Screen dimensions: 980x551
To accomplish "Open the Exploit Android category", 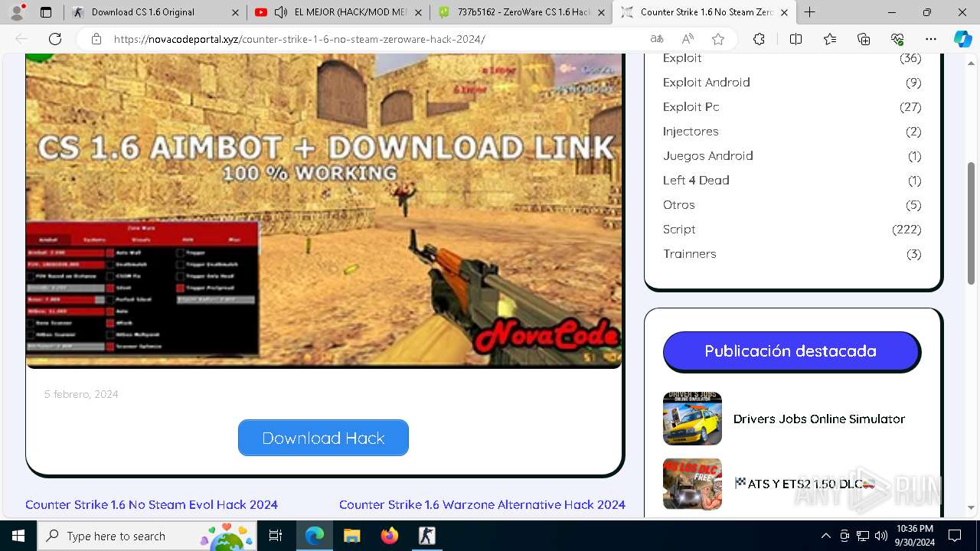I will (707, 82).
